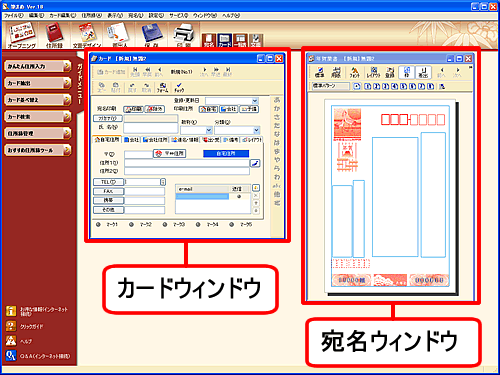Viewport: 500px width, 375px height.
Task: Expand カード並べ替え guide menu item
Action: pos(38,100)
